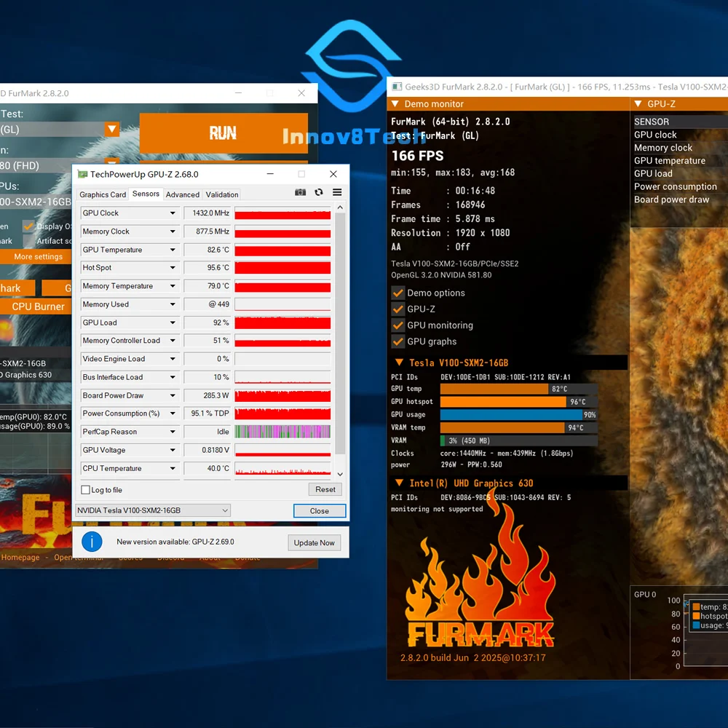This screenshot has width=728, height=728.
Task: Select the Sensors tab
Action: pos(146,194)
